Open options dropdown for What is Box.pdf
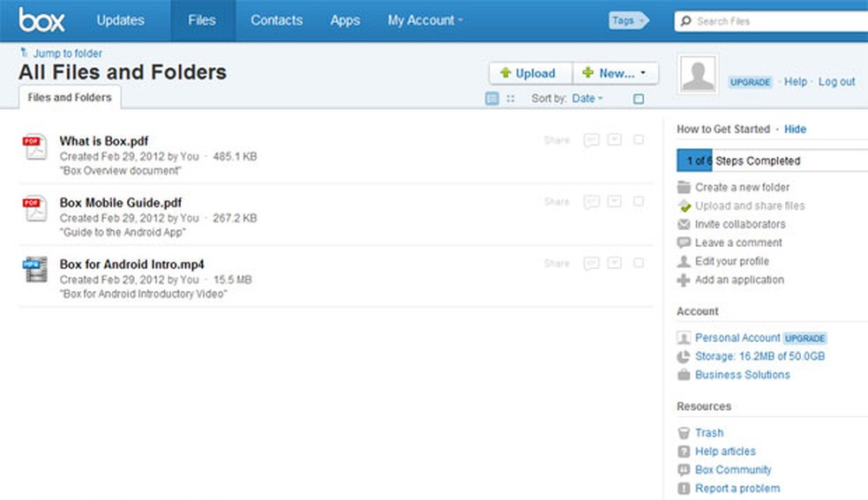The height and width of the screenshot is (500, 868). pos(615,139)
